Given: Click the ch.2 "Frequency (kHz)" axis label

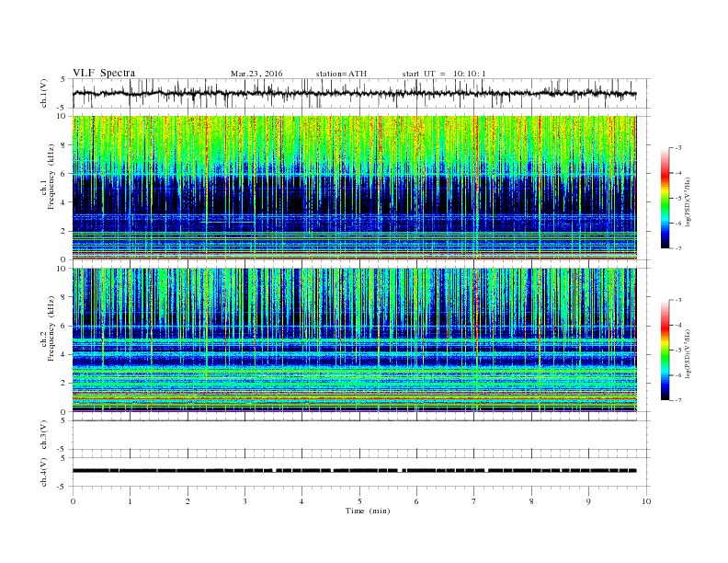Looking at the screenshot, I should [51, 328].
